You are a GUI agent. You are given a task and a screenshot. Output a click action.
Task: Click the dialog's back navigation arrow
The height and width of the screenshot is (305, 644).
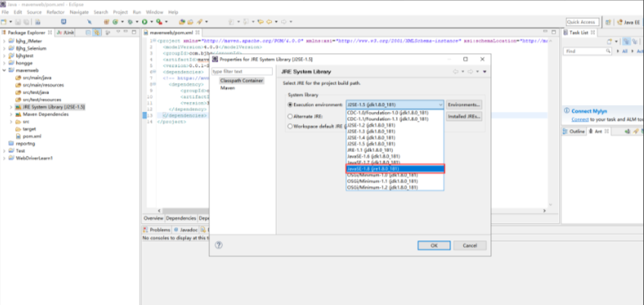[x=456, y=71]
